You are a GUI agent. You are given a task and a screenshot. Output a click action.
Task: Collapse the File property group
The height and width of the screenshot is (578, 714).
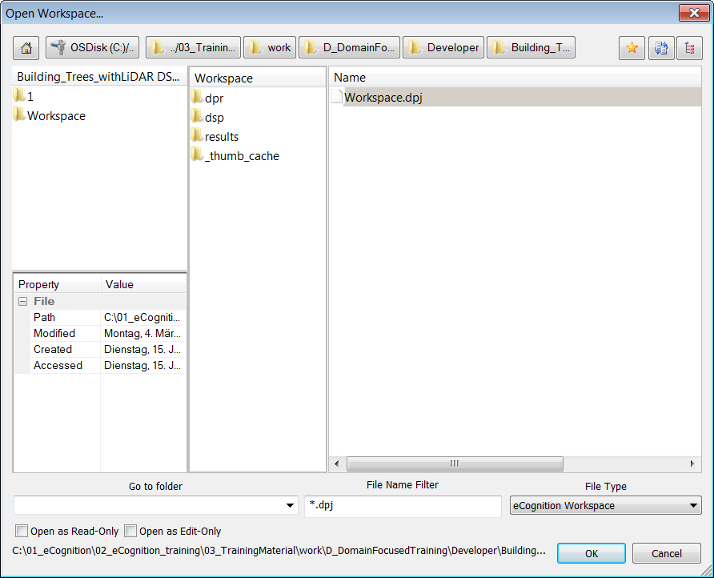pyautogui.click(x=22, y=302)
